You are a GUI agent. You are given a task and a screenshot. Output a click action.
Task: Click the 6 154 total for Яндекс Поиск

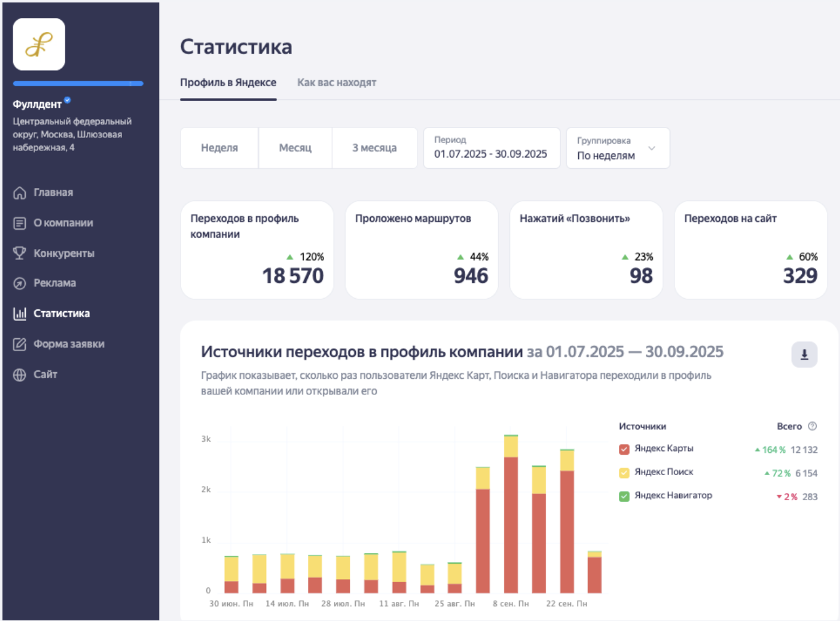coord(806,473)
